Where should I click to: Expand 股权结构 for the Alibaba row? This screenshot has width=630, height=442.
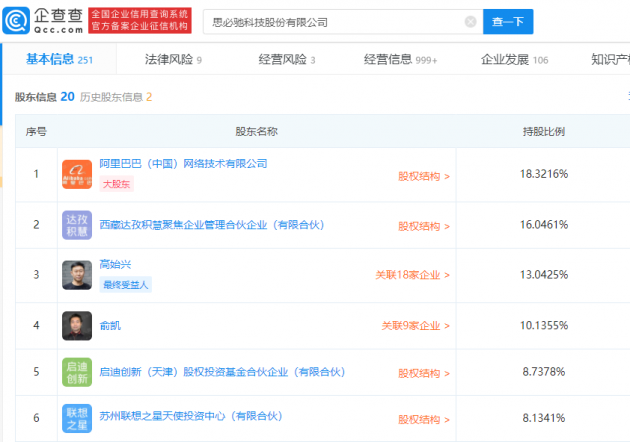(x=424, y=176)
